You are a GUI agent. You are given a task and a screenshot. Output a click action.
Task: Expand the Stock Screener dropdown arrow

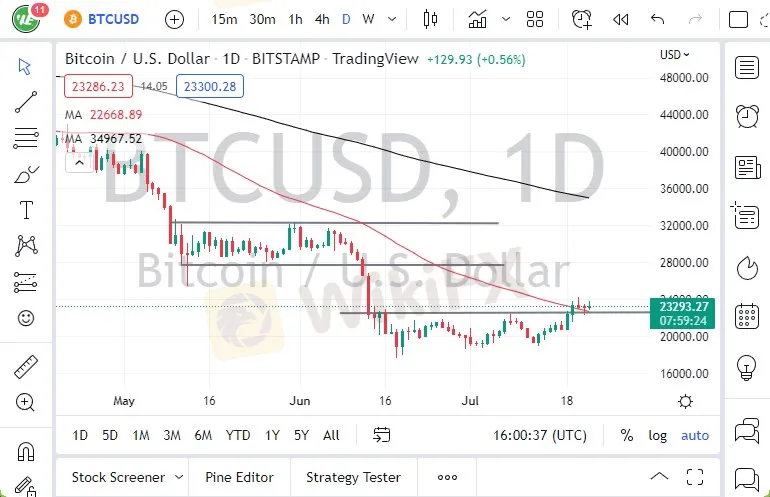click(x=179, y=477)
